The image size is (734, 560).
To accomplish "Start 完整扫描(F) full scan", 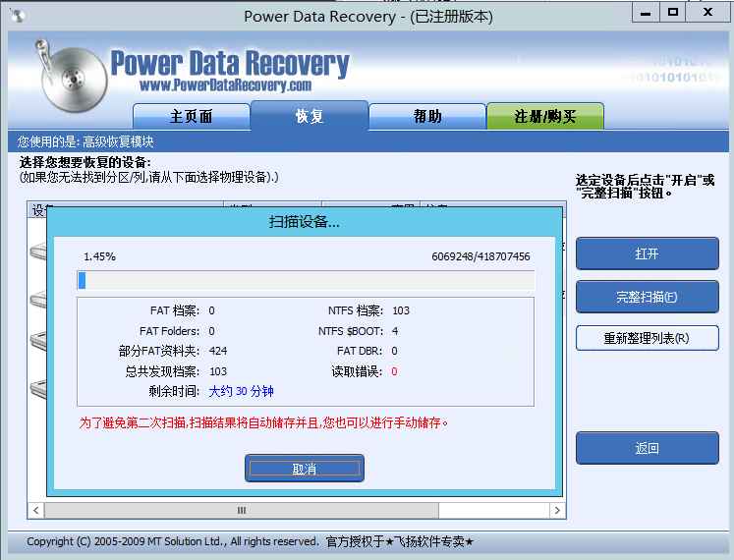I will [647, 297].
